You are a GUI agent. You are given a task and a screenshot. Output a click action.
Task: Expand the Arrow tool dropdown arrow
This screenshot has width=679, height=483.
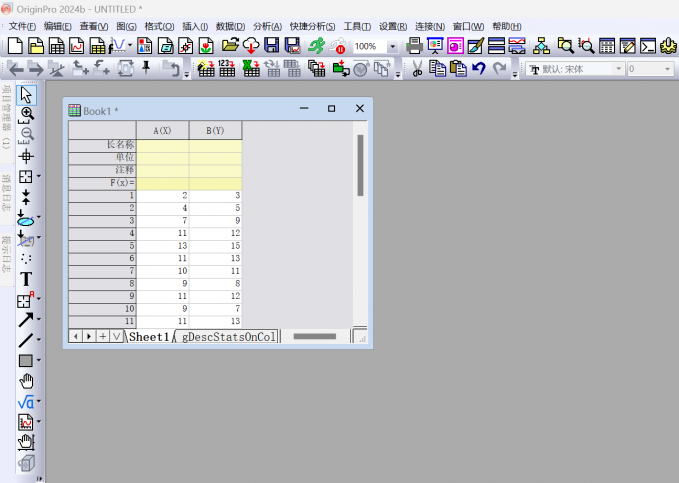(x=39, y=319)
